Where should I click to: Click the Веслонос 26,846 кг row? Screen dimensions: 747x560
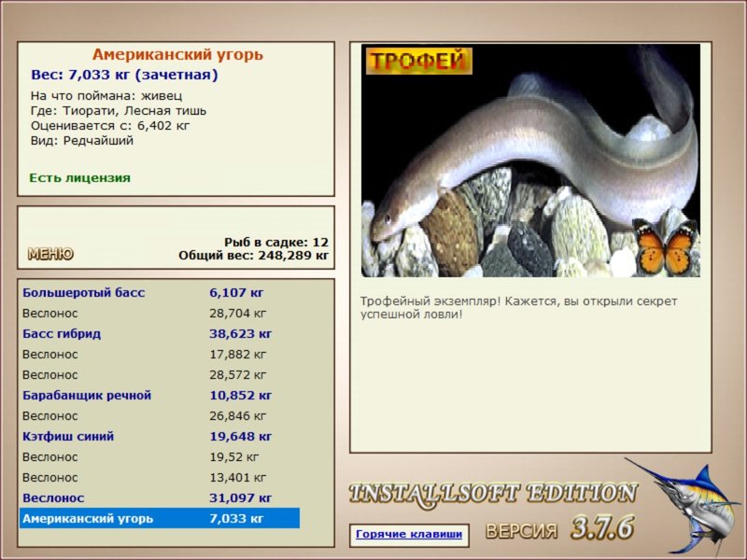pyautogui.click(x=159, y=415)
